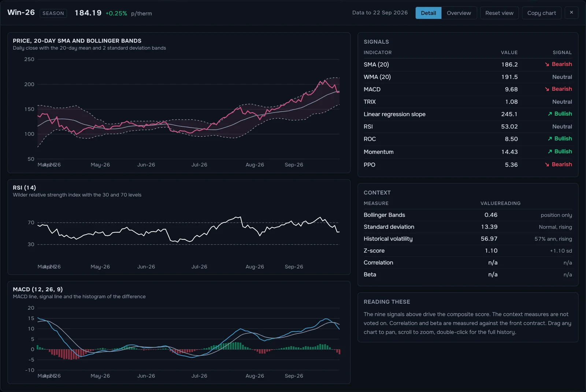The width and height of the screenshot is (586, 392).
Task: Click the Aug-26 label on MACD chart axis
Action: click(255, 376)
